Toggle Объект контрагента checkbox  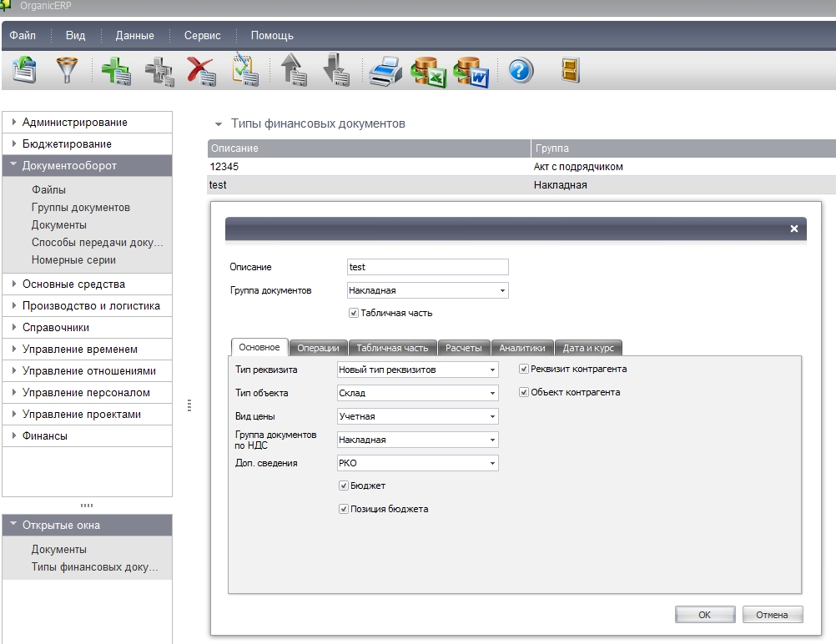click(524, 392)
